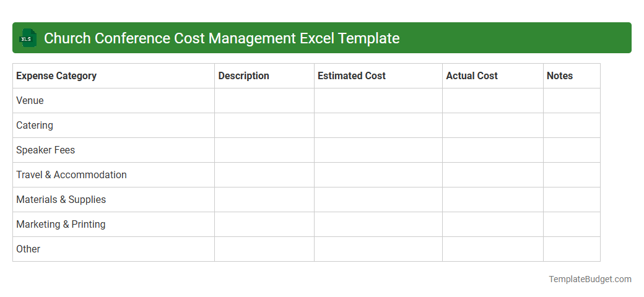Image resolution: width=644 pixels, height=297 pixels.
Task: Click the Description cell in Other row
Action: 264,249
